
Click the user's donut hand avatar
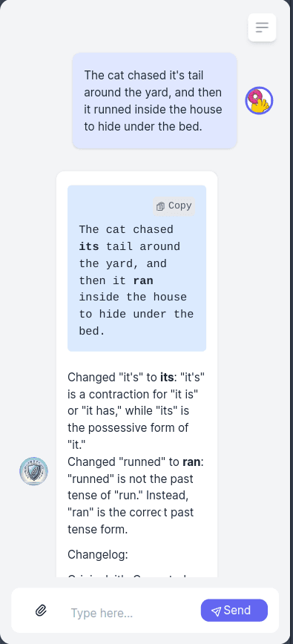coord(259,101)
